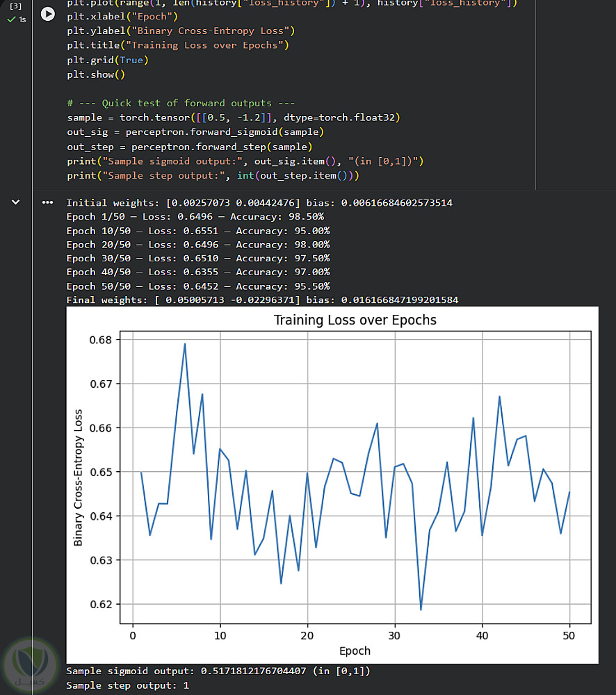Click the 'Sample sigmoid output' result line
The height and width of the screenshot is (695, 616).
point(218,671)
